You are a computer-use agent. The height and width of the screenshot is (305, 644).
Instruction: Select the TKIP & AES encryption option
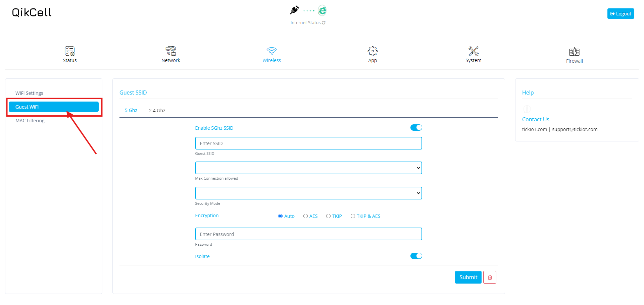353,216
